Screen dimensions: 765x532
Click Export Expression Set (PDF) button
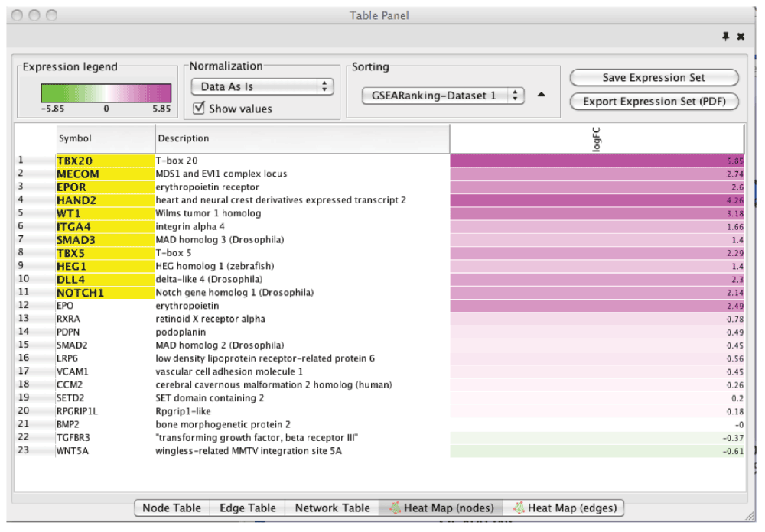pos(654,102)
